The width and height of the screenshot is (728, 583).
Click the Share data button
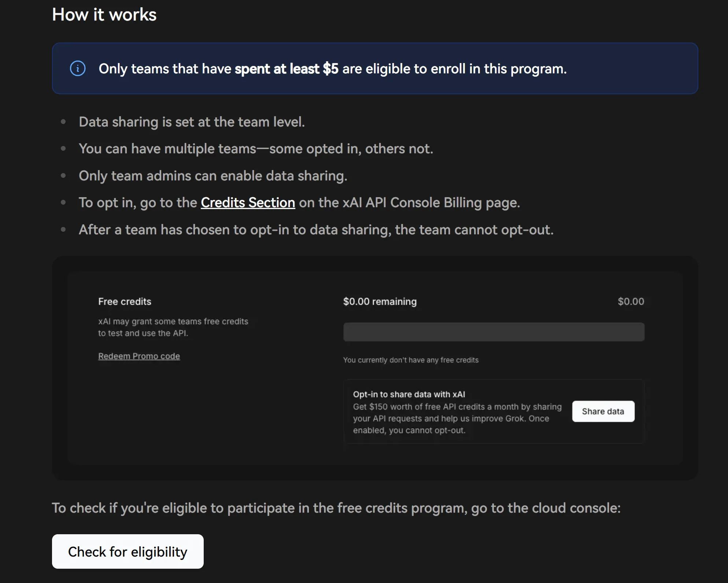coord(603,411)
